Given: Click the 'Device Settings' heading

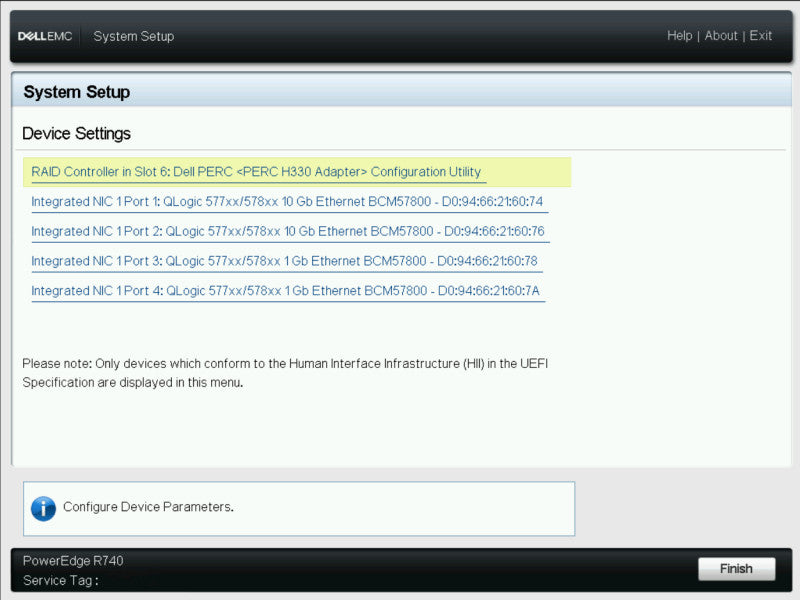Looking at the screenshot, I should [x=77, y=133].
